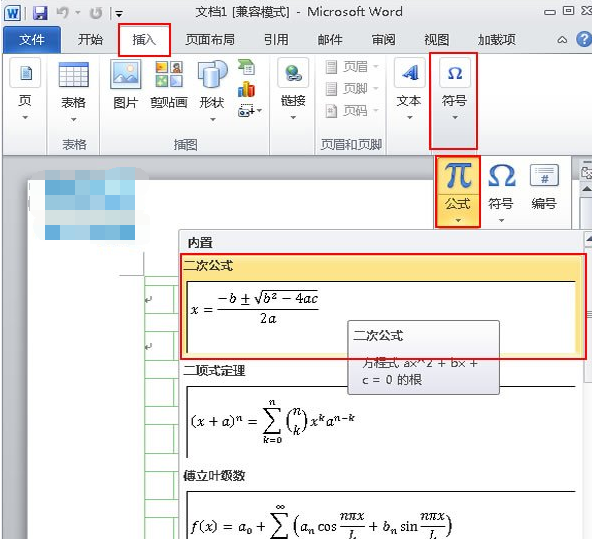Insert a SmartArt graphic icon
This screenshot has height=539, width=592.
tap(247, 67)
